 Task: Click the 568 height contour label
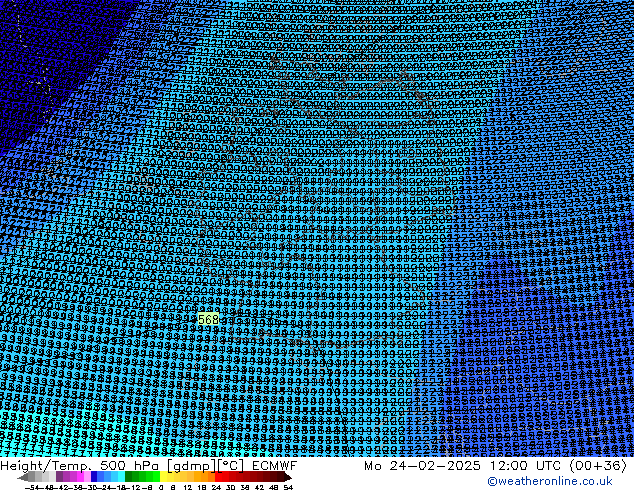(209, 319)
